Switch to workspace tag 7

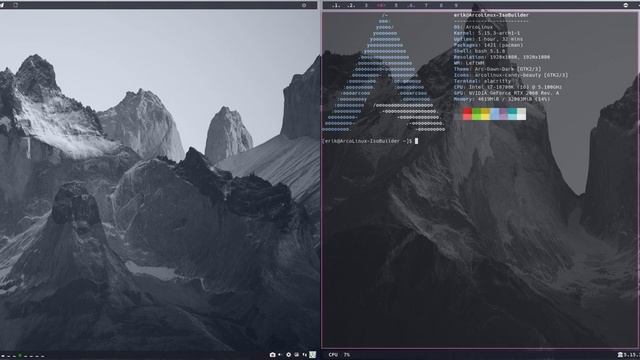426,6
